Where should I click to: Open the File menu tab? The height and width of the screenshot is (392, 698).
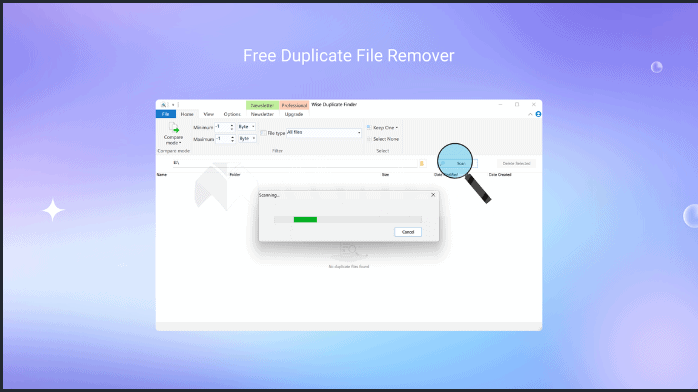click(x=166, y=114)
